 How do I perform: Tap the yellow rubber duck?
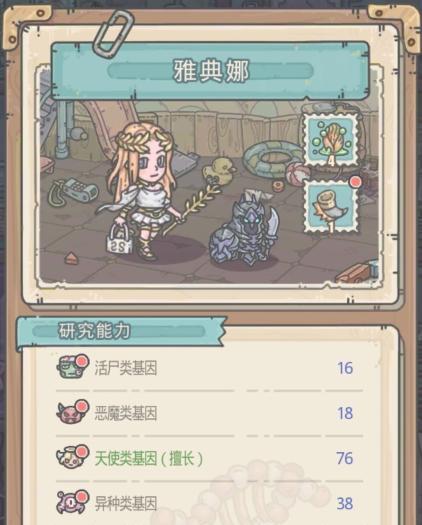(x=219, y=171)
